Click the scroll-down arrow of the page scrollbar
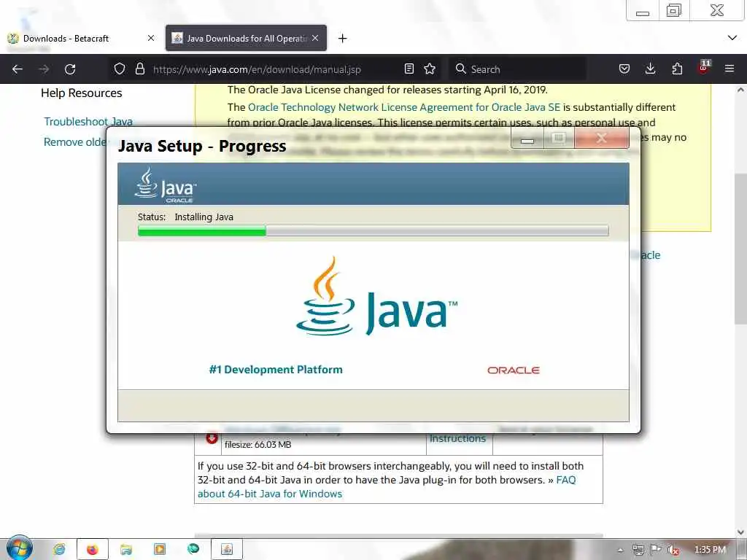747x560 pixels. coord(740,532)
